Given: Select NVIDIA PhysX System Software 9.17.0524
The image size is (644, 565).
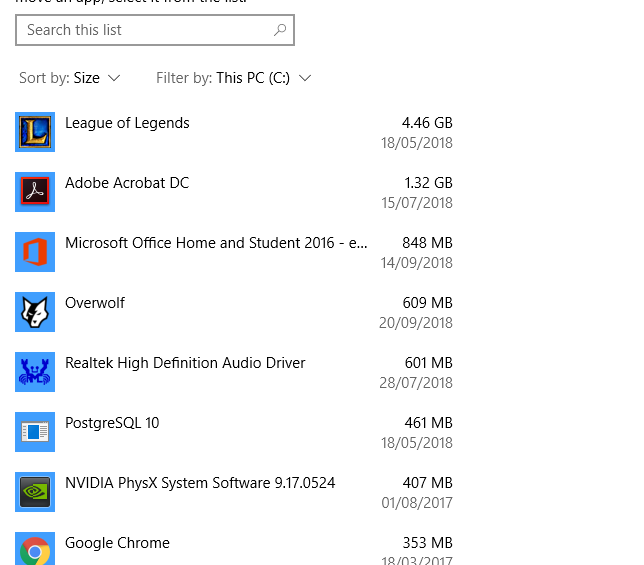Looking at the screenshot, I should pos(200,483).
